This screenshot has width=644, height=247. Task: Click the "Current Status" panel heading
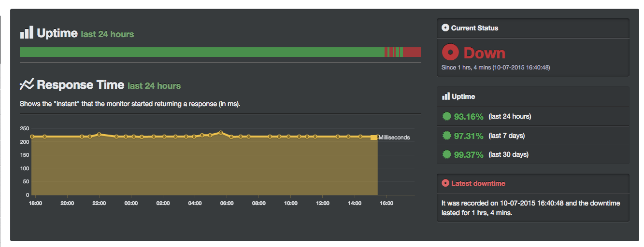tap(474, 28)
